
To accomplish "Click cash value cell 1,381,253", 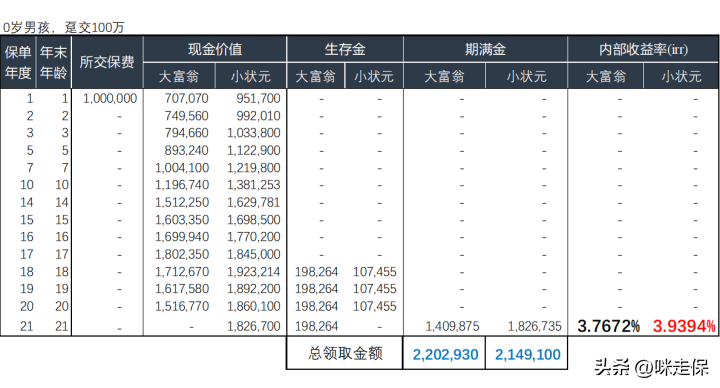I will (x=254, y=185).
